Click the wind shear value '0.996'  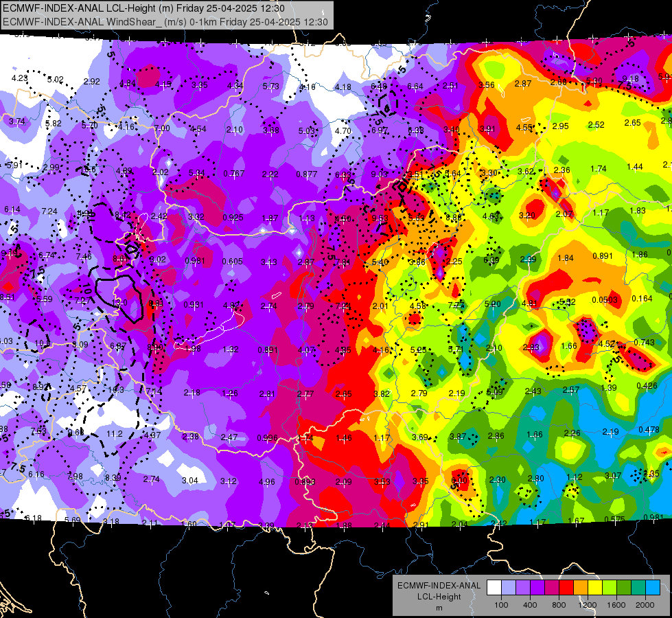click(x=268, y=437)
